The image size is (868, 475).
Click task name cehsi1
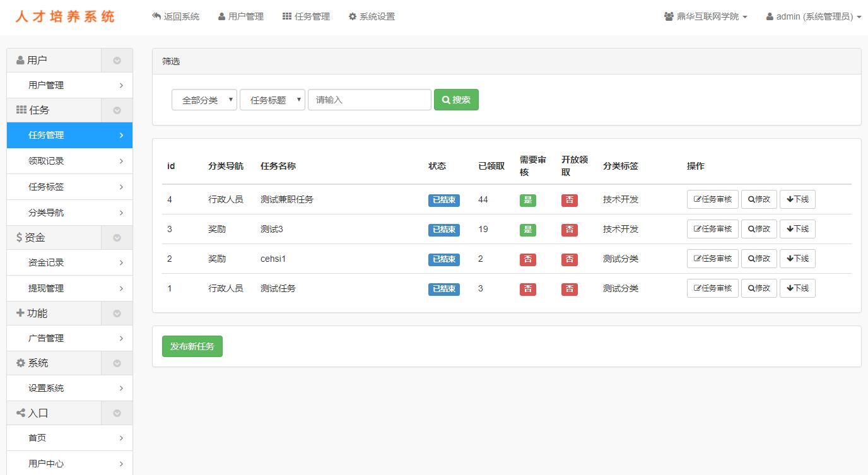(x=273, y=259)
